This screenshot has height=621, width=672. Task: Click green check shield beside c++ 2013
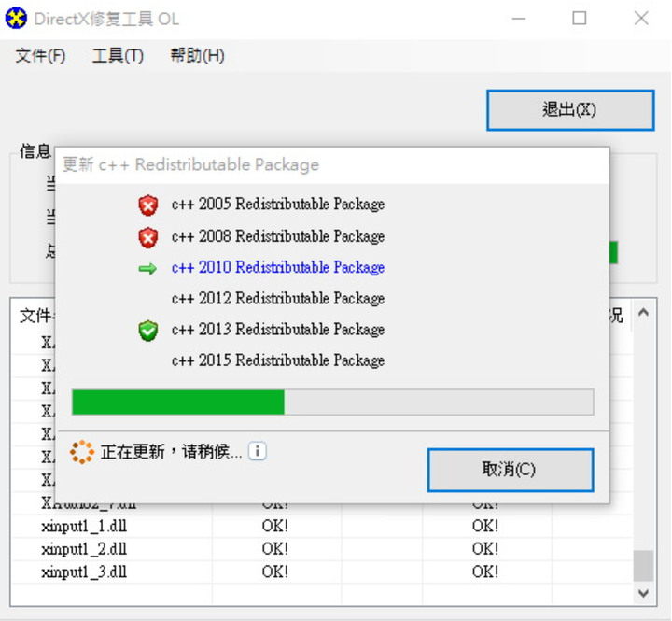tap(147, 331)
